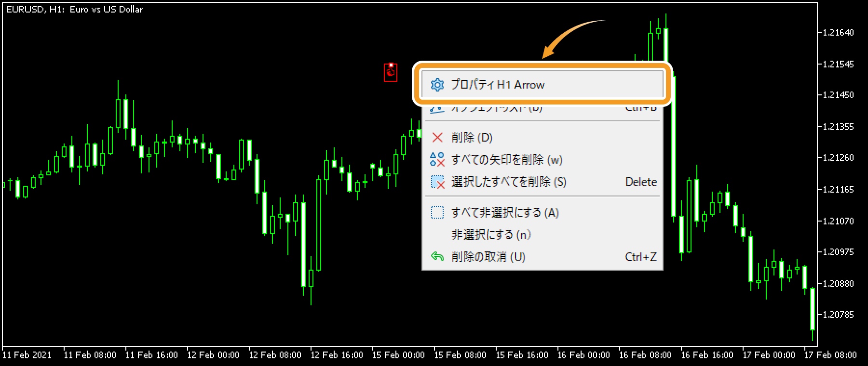Click price label 1.20785 on price axis
This screenshot has width=868, height=366.
(838, 314)
